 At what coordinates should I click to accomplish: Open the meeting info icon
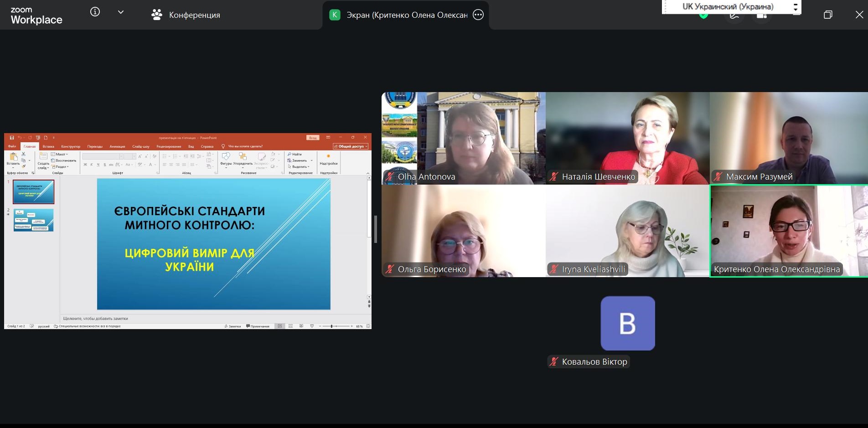[x=95, y=12]
